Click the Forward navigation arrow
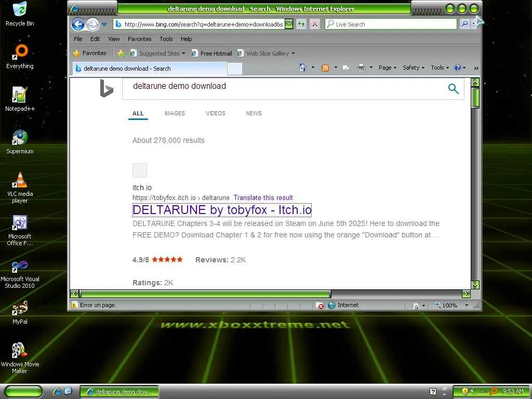The image size is (532, 399). (x=92, y=24)
